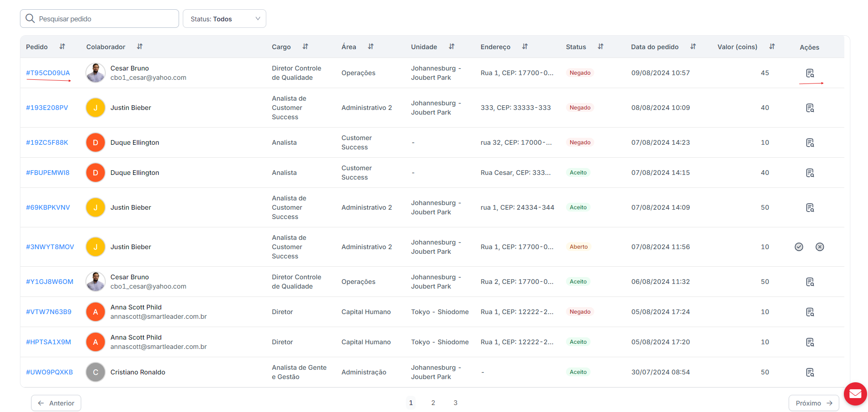
Task: View details of order #69KBPKVNV
Action: (x=810, y=207)
